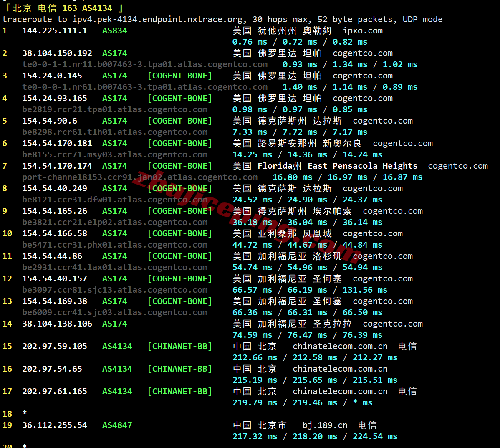Click the IP address 38.104.138.106
This screenshot has width=500, height=448.
57,324
